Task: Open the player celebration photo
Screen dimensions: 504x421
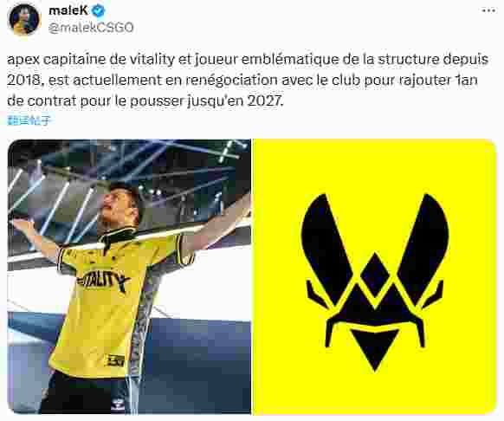Action: pyautogui.click(x=129, y=276)
